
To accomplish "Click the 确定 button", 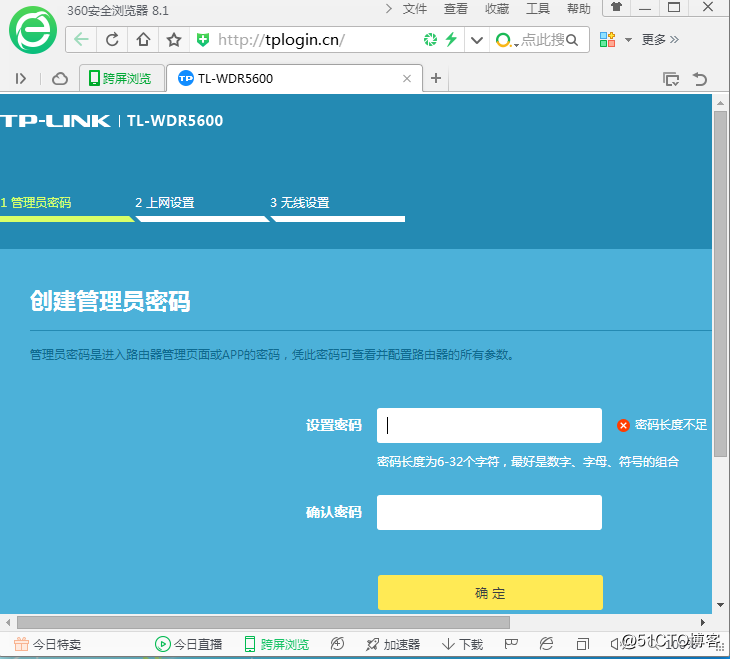I will pyautogui.click(x=490, y=592).
